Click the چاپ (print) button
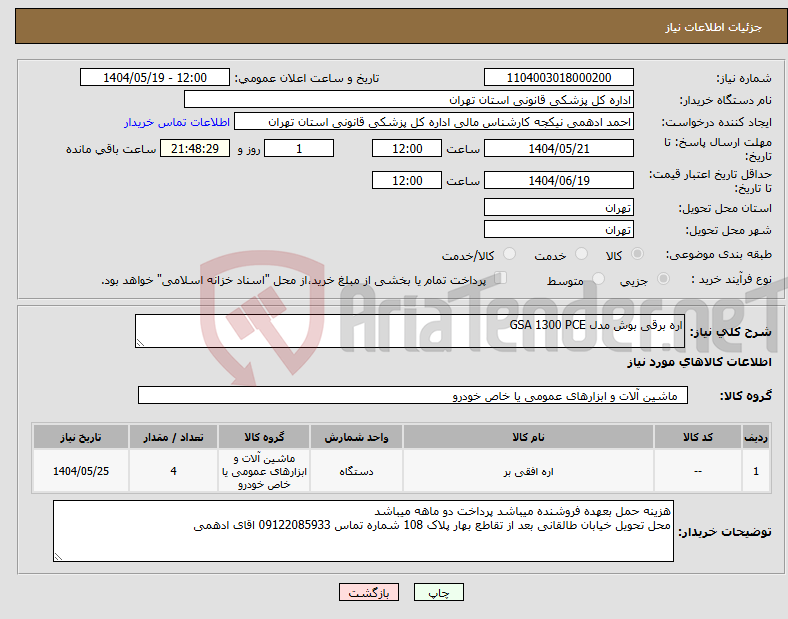This screenshot has height=619, width=788. (438, 592)
